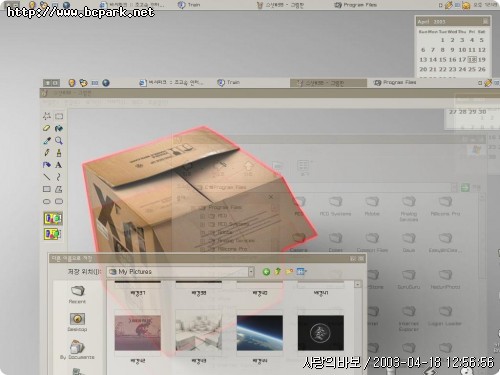500x375 pixels.
Task: Click the lightbulb quick-launch icon above Paint's title bar
Action: click(72, 83)
